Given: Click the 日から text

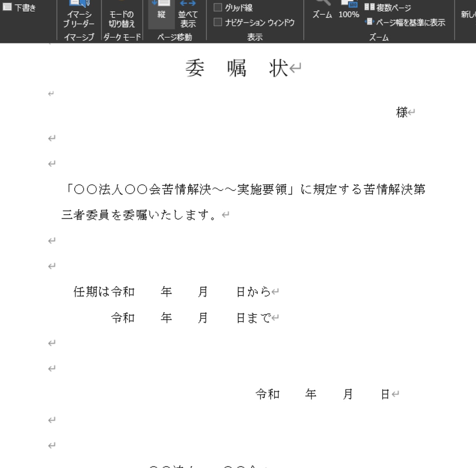Looking at the screenshot, I should [x=253, y=292].
